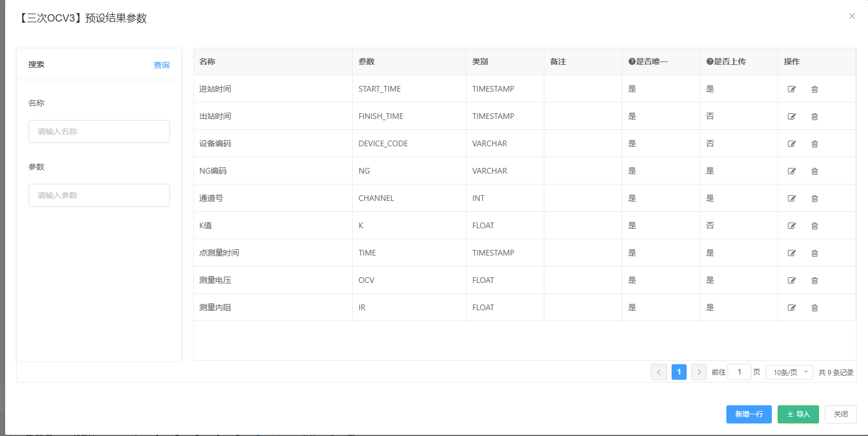Open the 10条/页 page size dropdown
Image resolution: width=868 pixels, height=436 pixels.
tap(790, 372)
